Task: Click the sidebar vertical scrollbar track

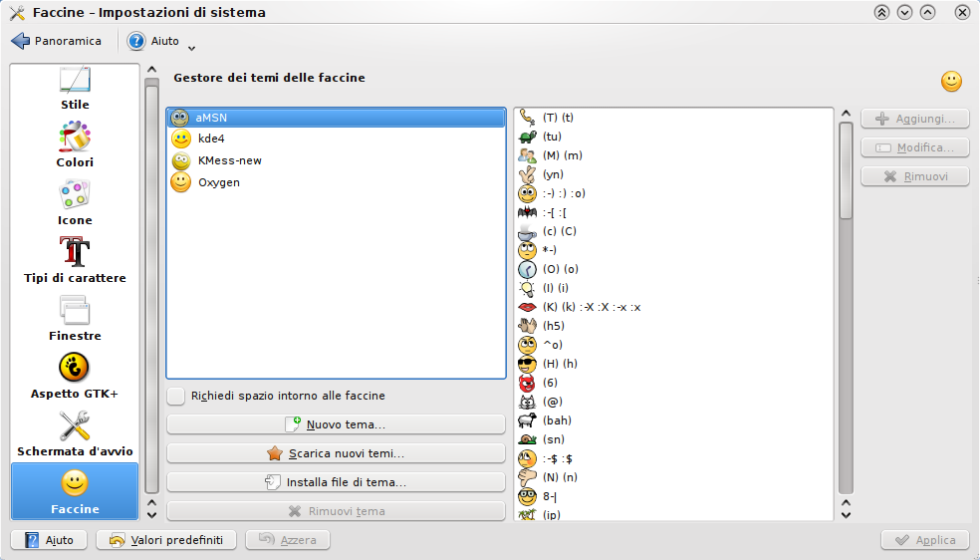Action: pos(151,286)
